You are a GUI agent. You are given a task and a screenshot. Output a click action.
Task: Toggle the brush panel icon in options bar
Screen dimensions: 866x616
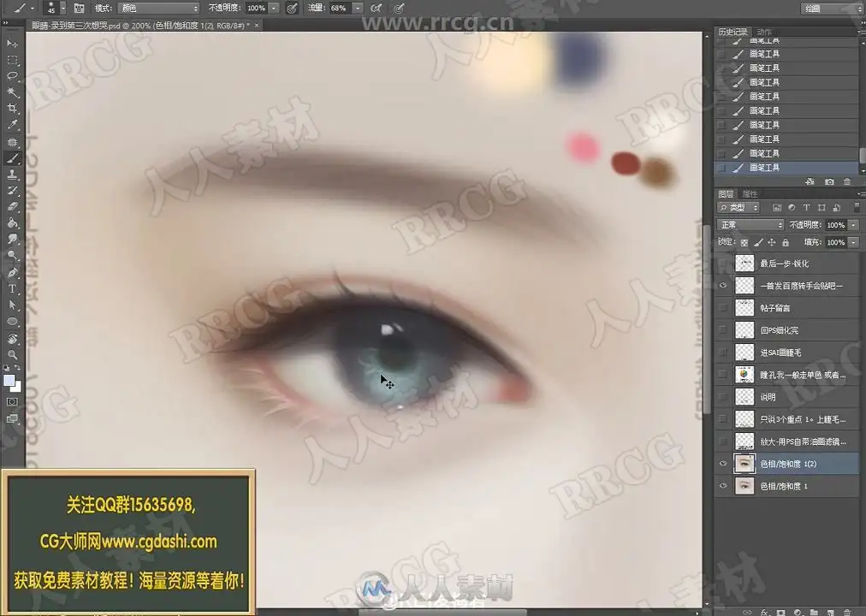coord(79,9)
